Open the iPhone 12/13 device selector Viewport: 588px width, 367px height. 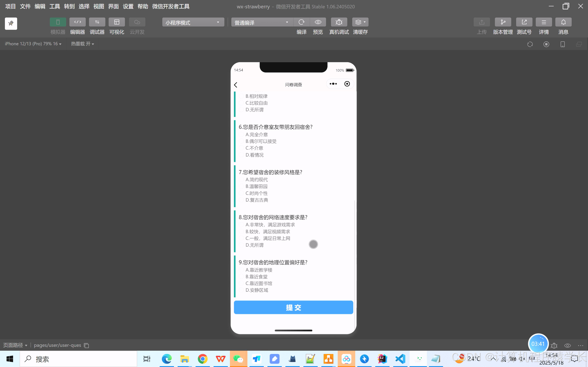(x=33, y=44)
